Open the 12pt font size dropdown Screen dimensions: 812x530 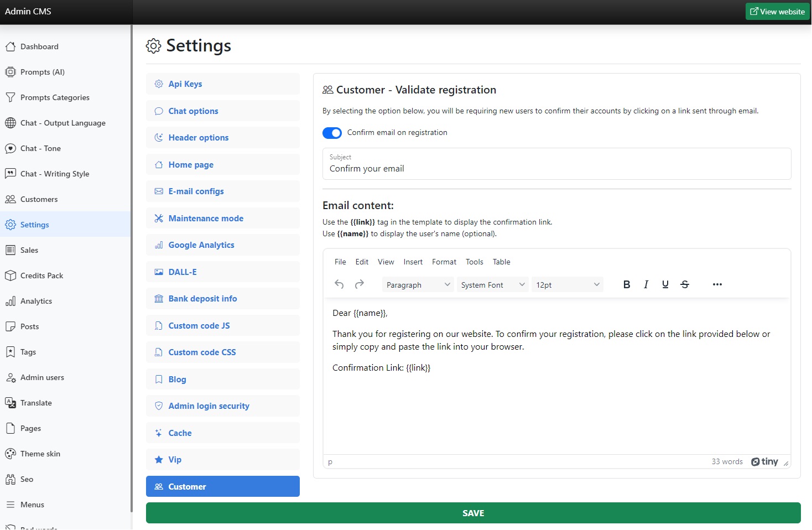click(x=567, y=285)
